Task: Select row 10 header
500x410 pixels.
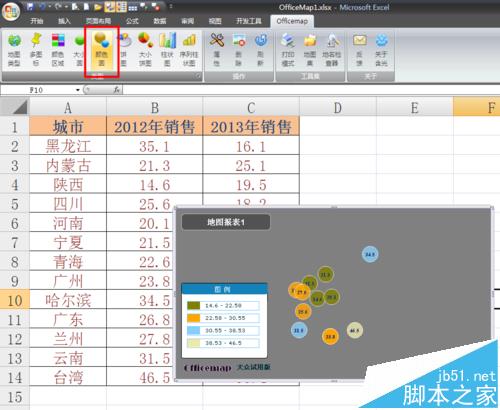Action: tap(15, 300)
